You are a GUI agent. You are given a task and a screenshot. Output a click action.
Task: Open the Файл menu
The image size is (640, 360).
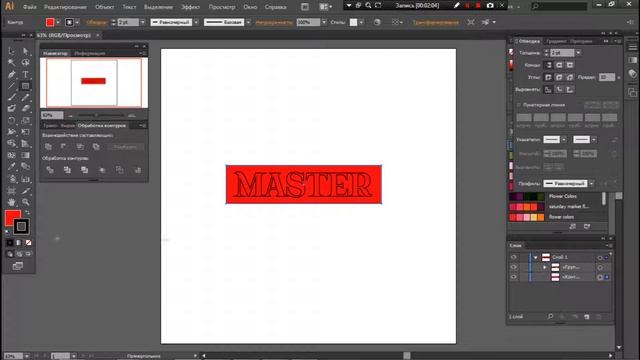point(29,7)
